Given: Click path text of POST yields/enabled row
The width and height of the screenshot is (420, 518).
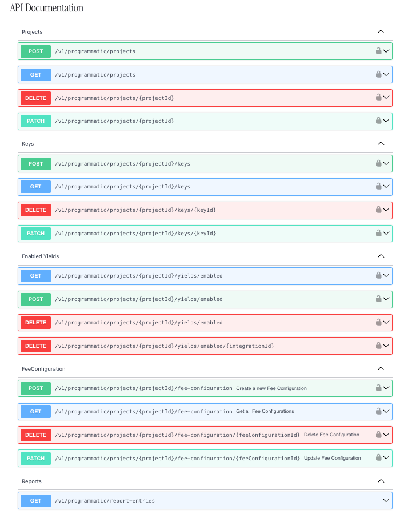Looking at the screenshot, I should point(139,299).
